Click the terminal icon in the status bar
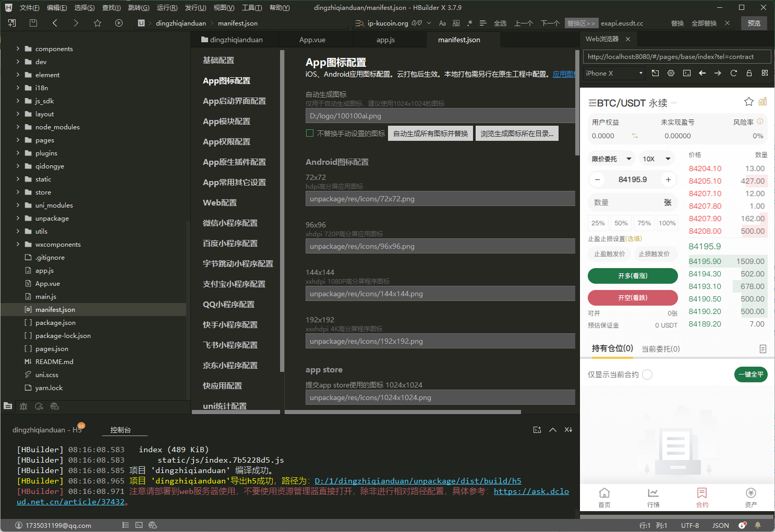The height and width of the screenshot is (532, 775). tap(139, 525)
